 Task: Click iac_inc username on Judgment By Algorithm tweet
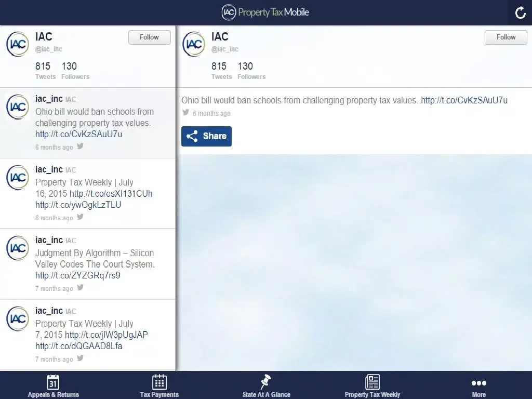pos(49,240)
